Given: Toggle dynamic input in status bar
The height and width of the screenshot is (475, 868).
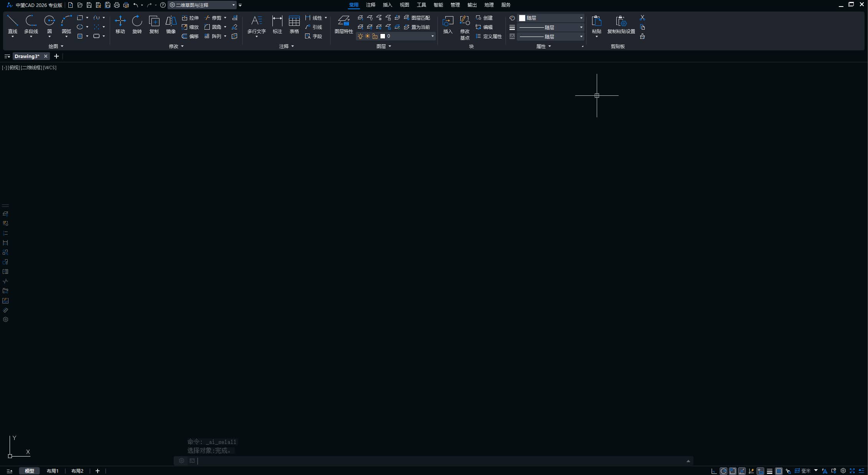Looking at the screenshot, I should click(x=760, y=471).
